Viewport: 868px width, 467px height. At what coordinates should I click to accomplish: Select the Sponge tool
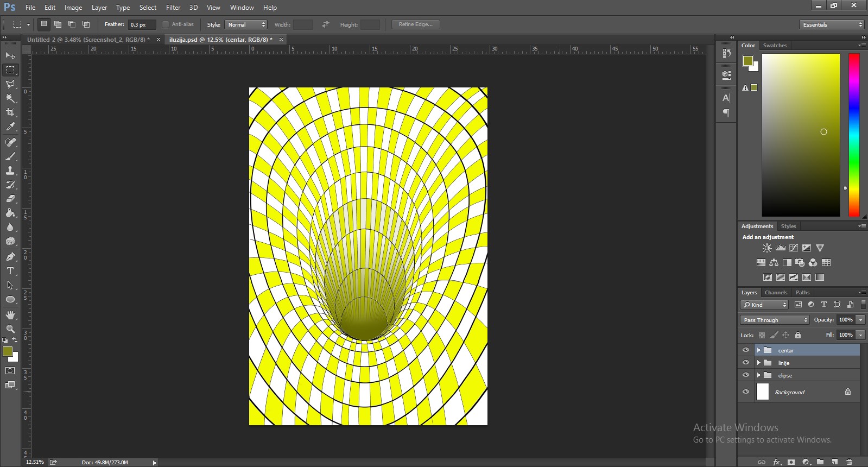(10, 241)
